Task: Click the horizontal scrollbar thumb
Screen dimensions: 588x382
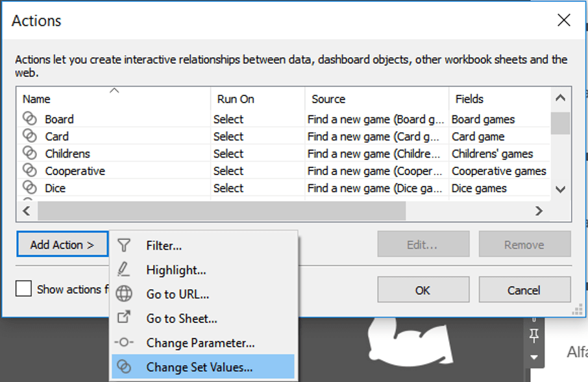Action: click(221, 211)
